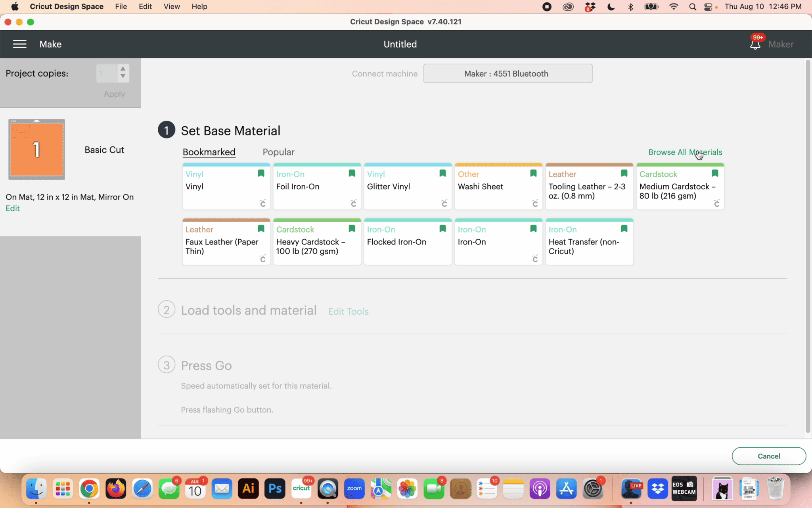Increase project copies with the up arrow
The image size is (812, 508).
123,69
